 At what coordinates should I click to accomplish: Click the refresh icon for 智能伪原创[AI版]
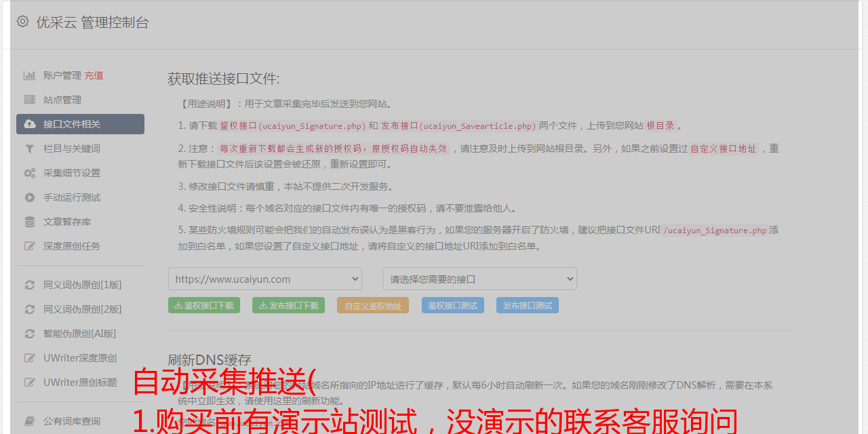(30, 334)
